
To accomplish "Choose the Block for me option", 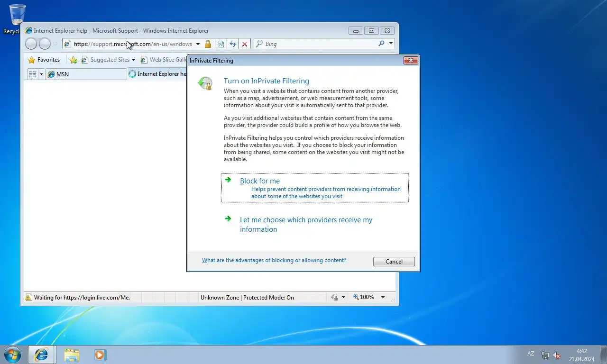I will pos(315,188).
